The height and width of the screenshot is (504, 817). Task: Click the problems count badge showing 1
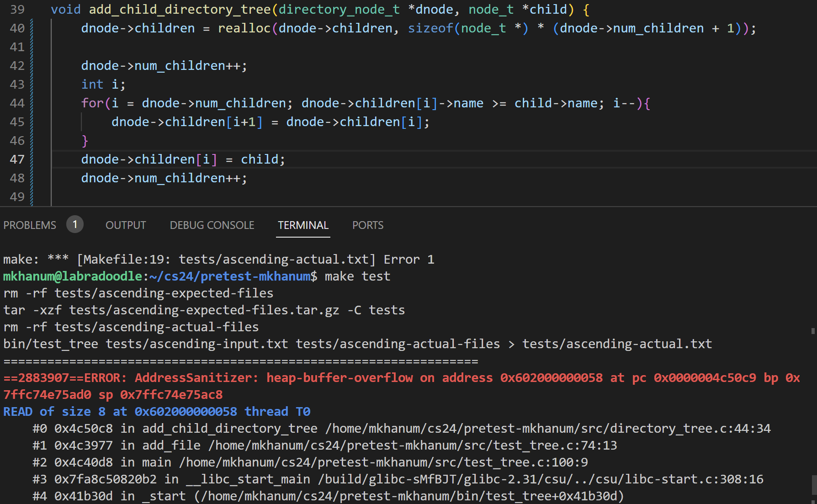coord(75,225)
